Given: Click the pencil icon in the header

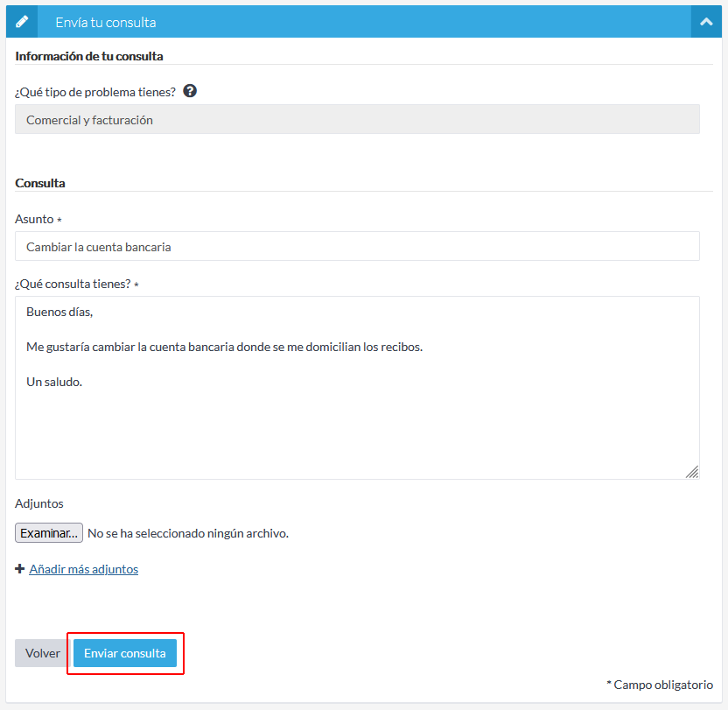Looking at the screenshot, I should [22, 22].
